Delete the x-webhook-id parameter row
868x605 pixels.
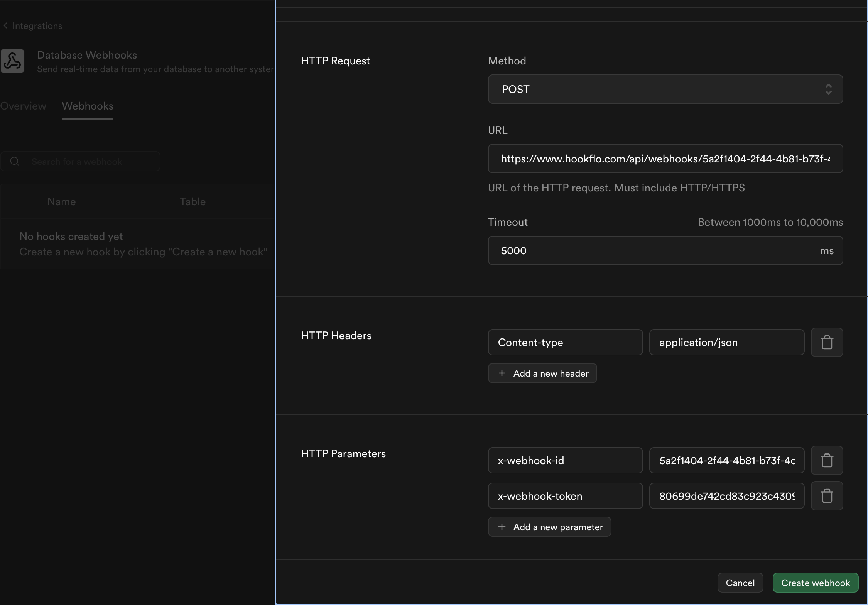pos(827,460)
